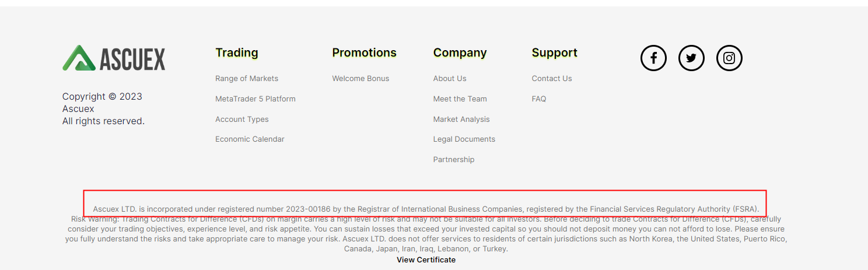
Task: Go to MetaTrader 5 Platform page
Action: pyautogui.click(x=256, y=99)
